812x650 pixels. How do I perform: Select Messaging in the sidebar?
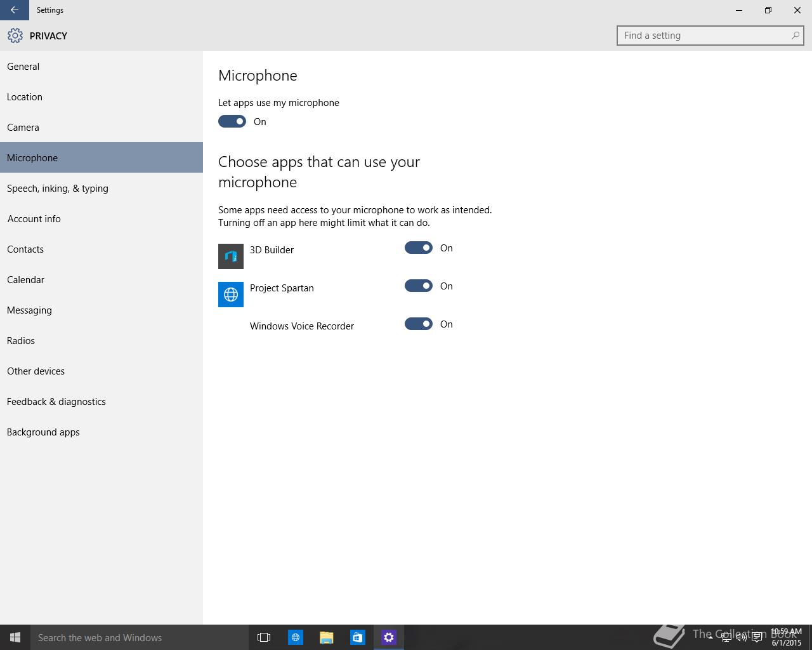point(101,310)
